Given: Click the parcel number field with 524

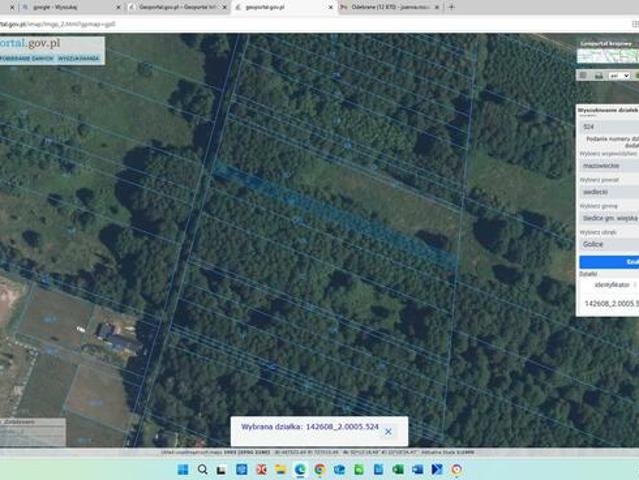Looking at the screenshot, I should (609, 127).
